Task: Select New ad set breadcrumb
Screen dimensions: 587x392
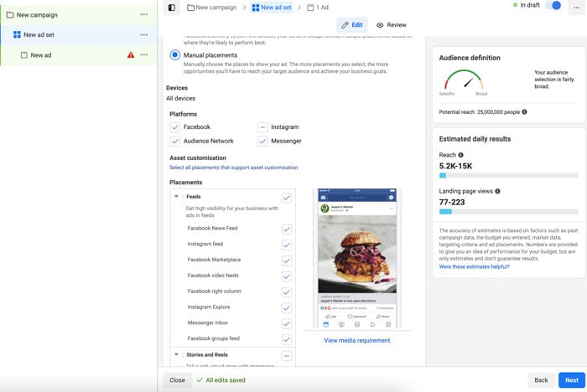Action: point(272,8)
